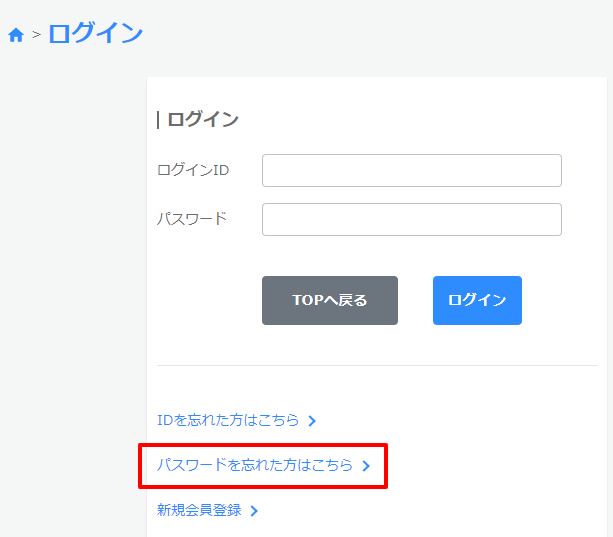The width and height of the screenshot is (613, 537).
Task: Click the large blue ログイン page title
Action: tap(95, 33)
